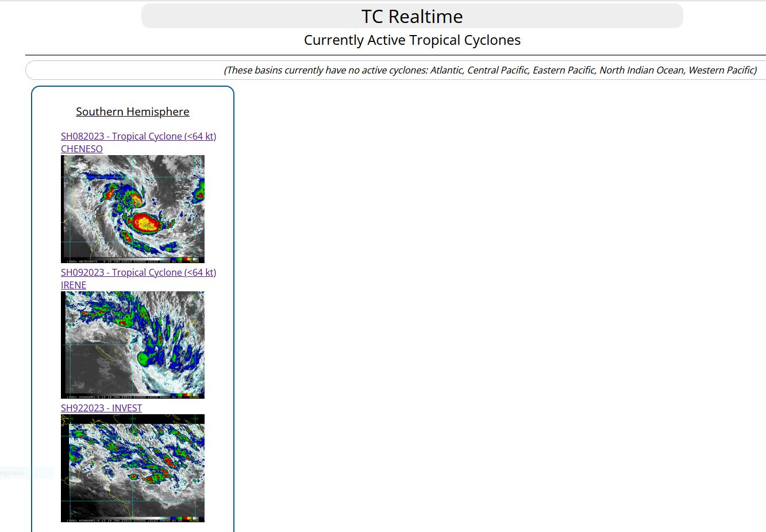
Task: Click the INVEST satellite imagery thumbnail
Action: click(x=133, y=468)
